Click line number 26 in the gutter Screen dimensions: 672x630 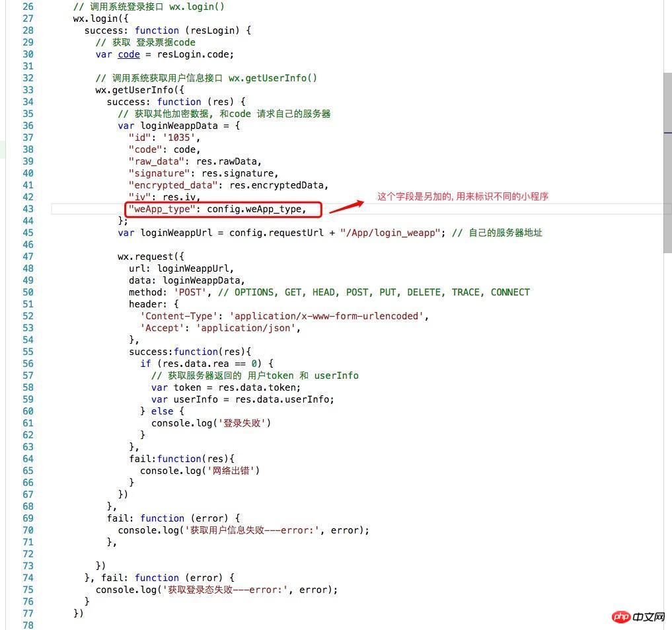(27, 7)
